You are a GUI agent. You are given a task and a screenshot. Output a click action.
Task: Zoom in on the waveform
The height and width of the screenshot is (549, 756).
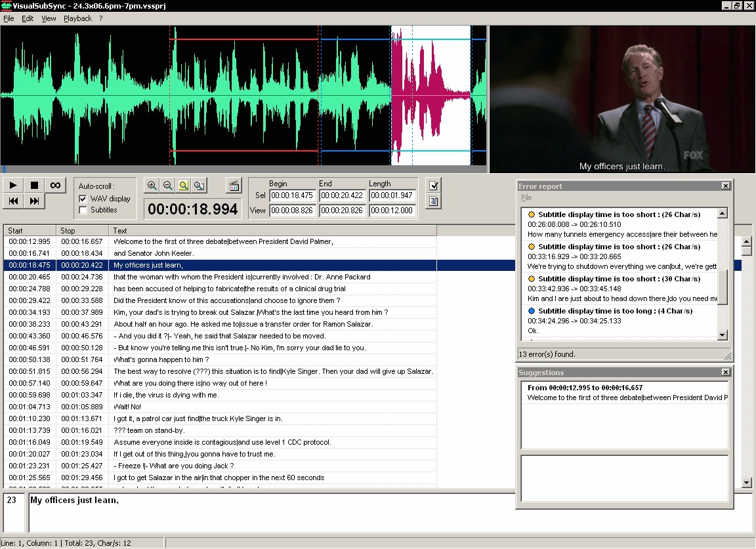tap(152, 185)
